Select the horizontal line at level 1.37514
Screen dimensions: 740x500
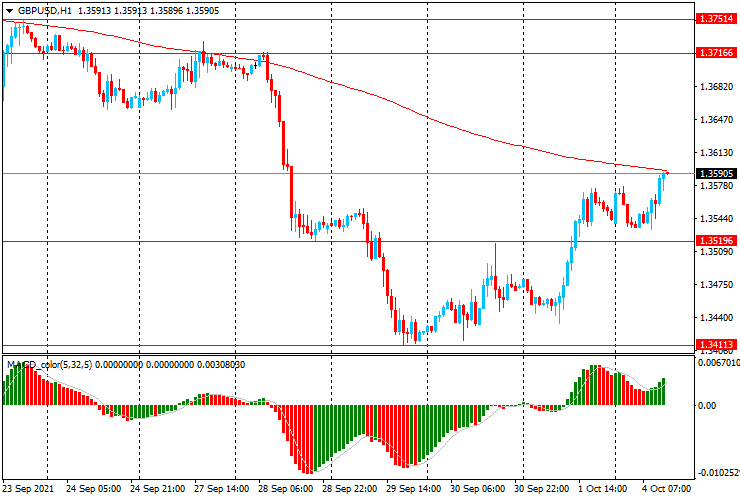pos(348,20)
